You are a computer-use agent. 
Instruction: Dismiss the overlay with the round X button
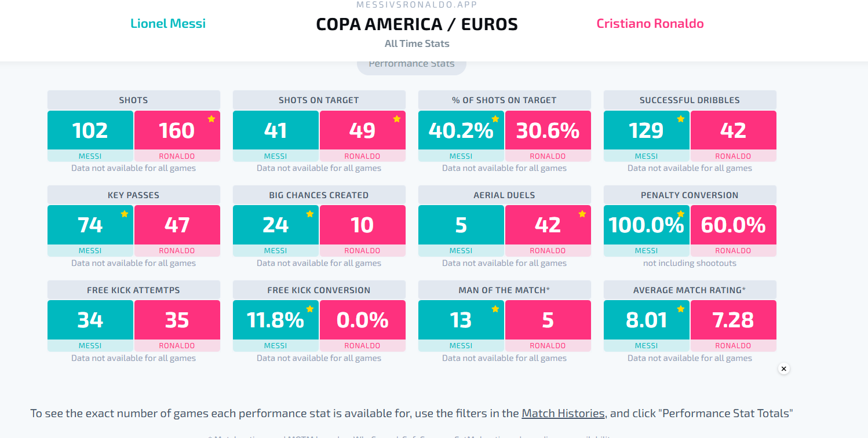pyautogui.click(x=783, y=368)
